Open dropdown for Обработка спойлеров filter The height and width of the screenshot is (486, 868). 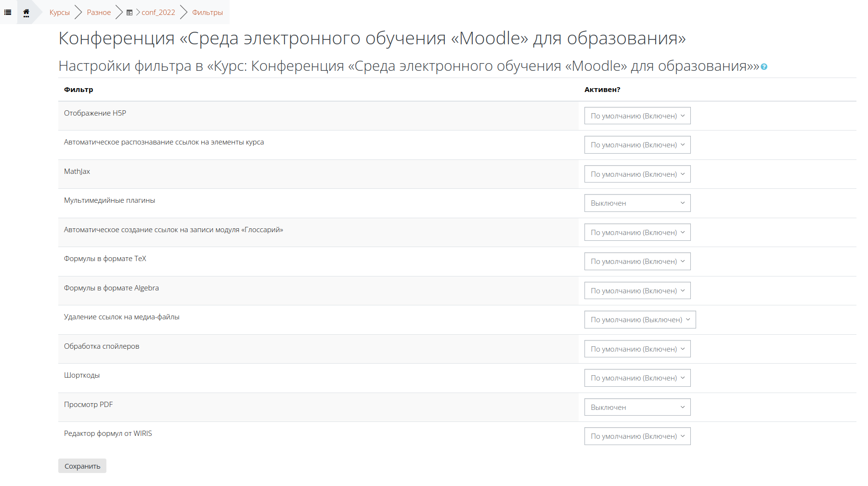point(637,349)
